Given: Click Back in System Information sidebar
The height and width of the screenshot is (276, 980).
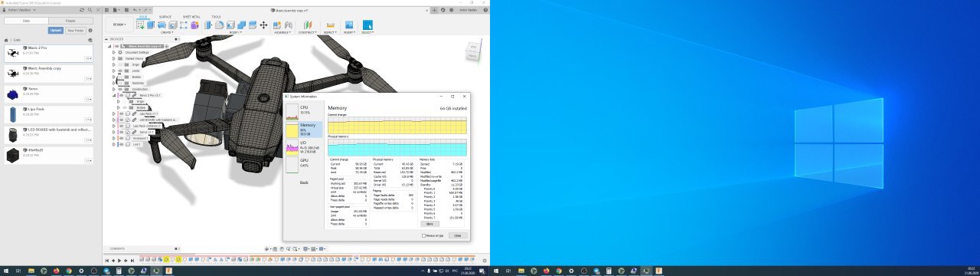Looking at the screenshot, I should (x=304, y=182).
